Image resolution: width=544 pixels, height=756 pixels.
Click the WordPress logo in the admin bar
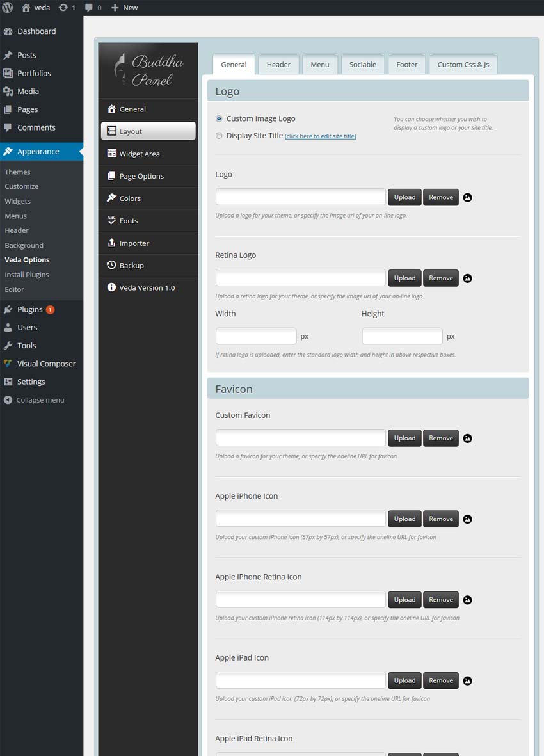tap(7, 7)
